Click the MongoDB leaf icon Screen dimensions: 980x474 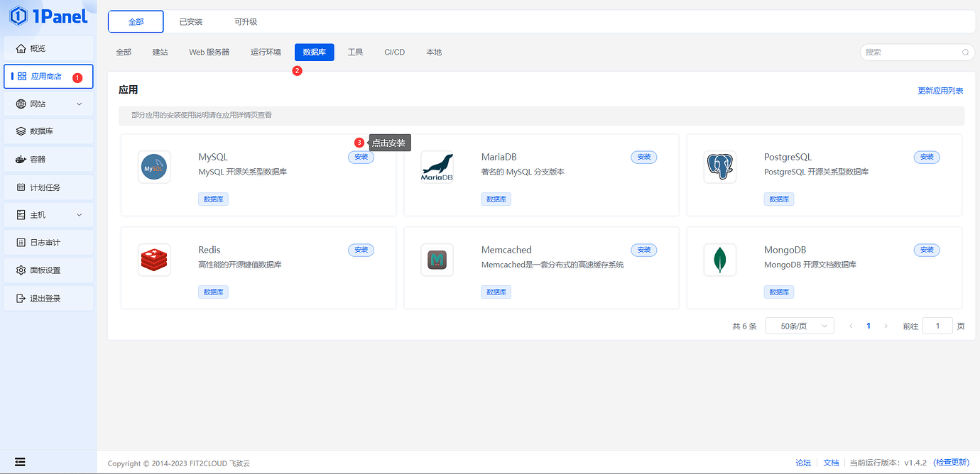719,260
